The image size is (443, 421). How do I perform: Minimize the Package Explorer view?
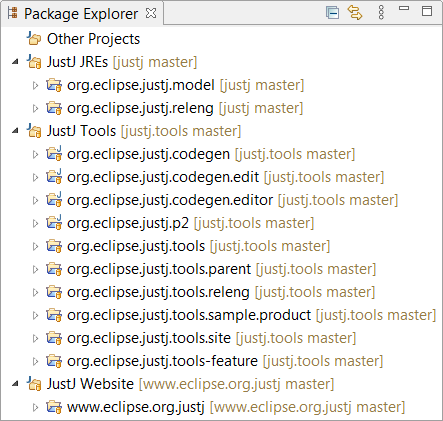(404, 8)
